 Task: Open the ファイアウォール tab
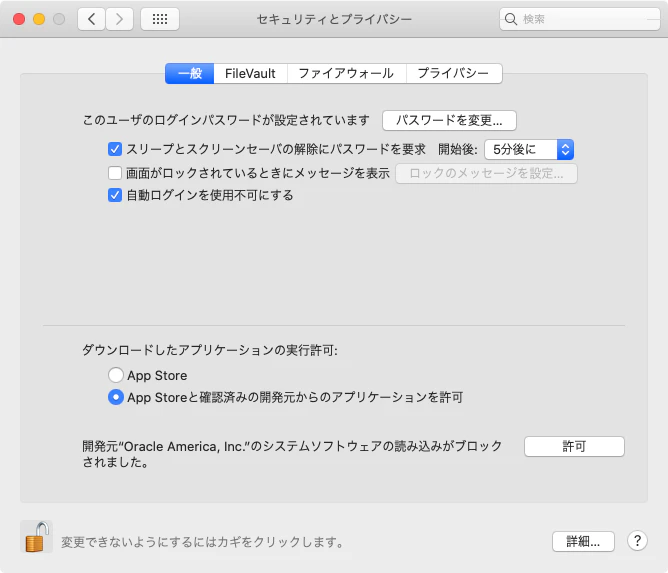[x=347, y=74]
